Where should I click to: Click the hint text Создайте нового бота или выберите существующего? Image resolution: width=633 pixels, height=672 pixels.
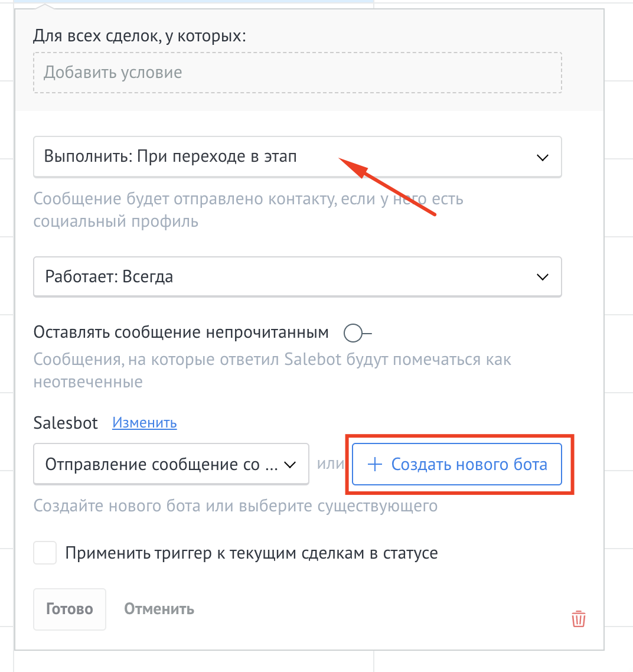coord(235,506)
